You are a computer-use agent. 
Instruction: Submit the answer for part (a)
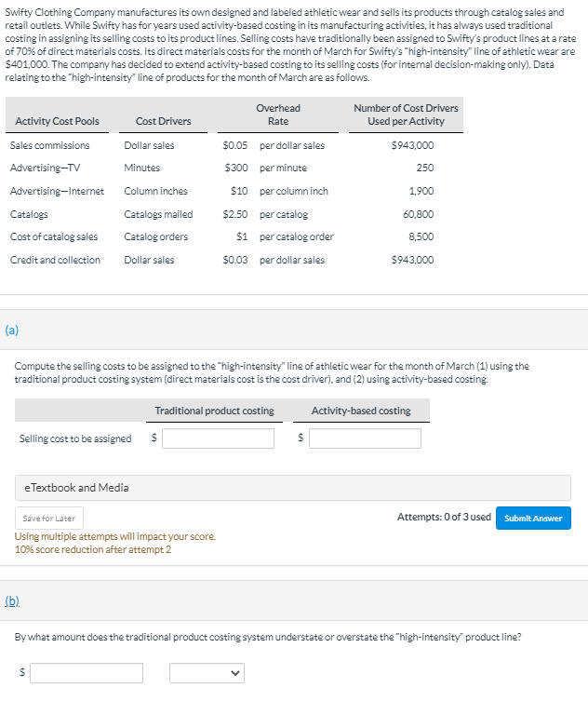coord(533,519)
